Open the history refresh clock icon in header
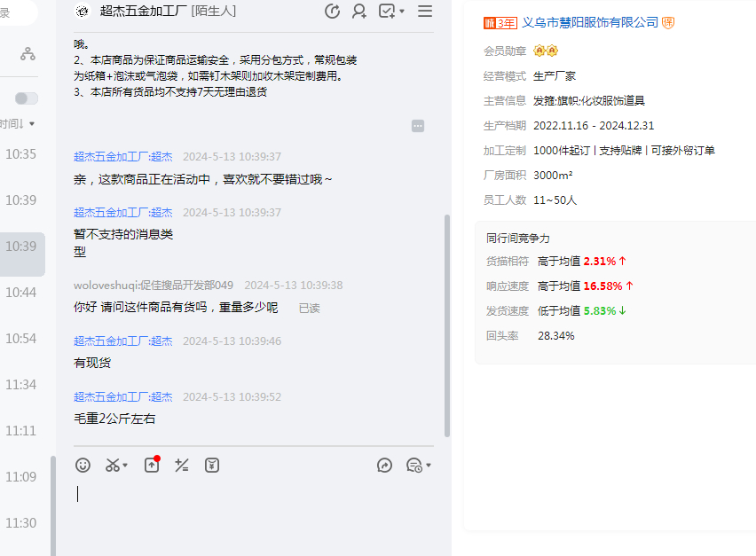The width and height of the screenshot is (756, 556). (x=333, y=12)
